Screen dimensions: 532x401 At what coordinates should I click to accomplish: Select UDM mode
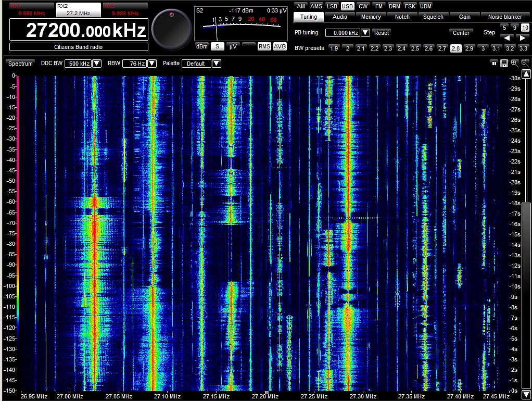425,6
